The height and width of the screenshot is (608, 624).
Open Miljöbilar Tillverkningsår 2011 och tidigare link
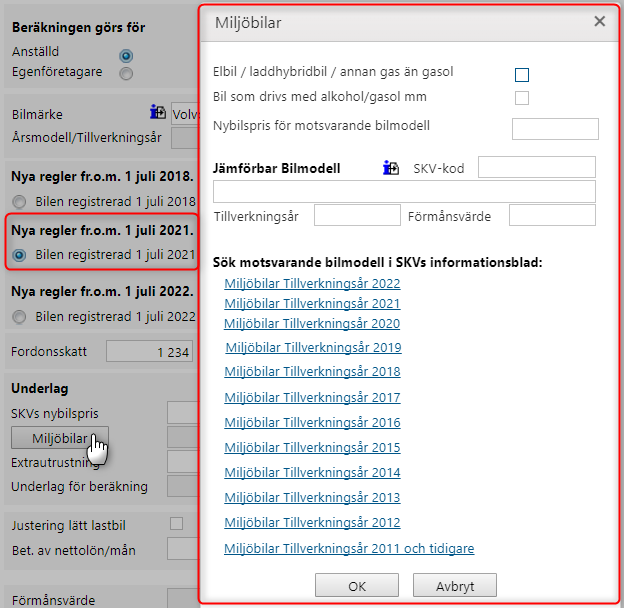(x=349, y=549)
